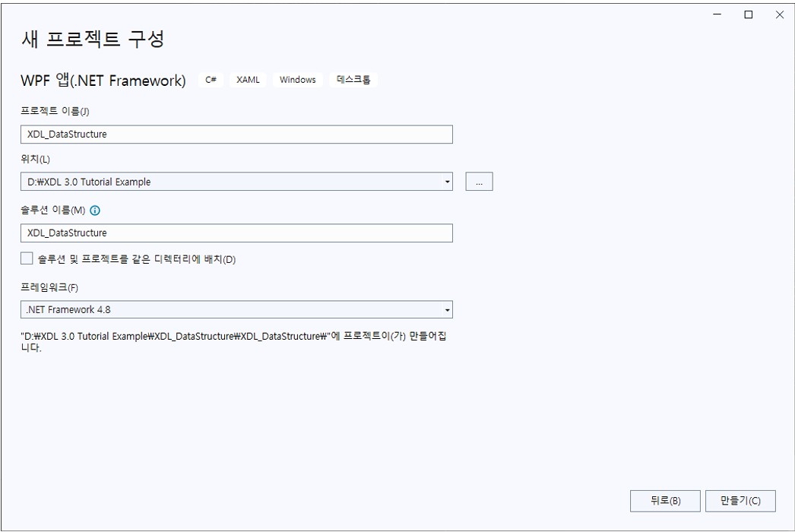795x532 pixels.
Task: Click the 위치(L) label
Action: [36, 160]
